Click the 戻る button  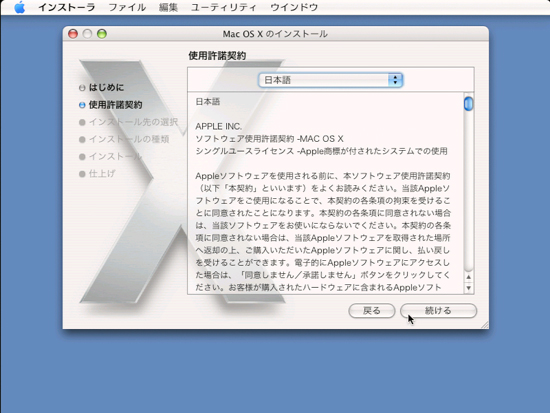tap(372, 311)
